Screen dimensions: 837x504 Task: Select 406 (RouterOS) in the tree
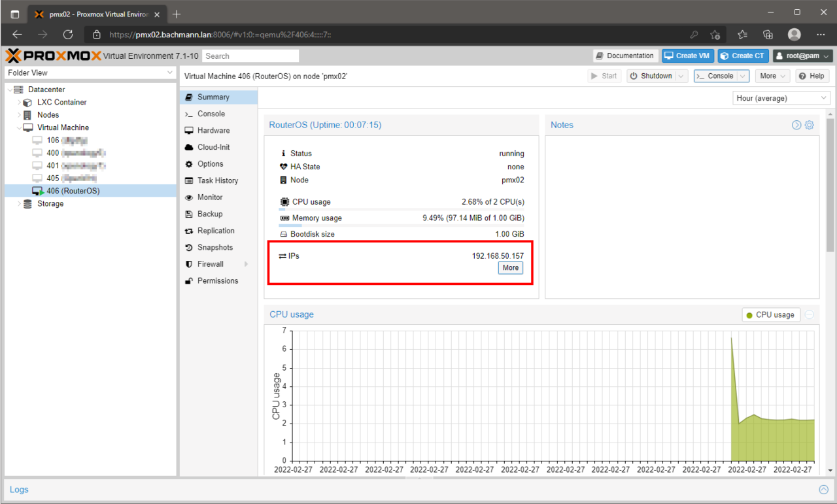tap(90, 191)
